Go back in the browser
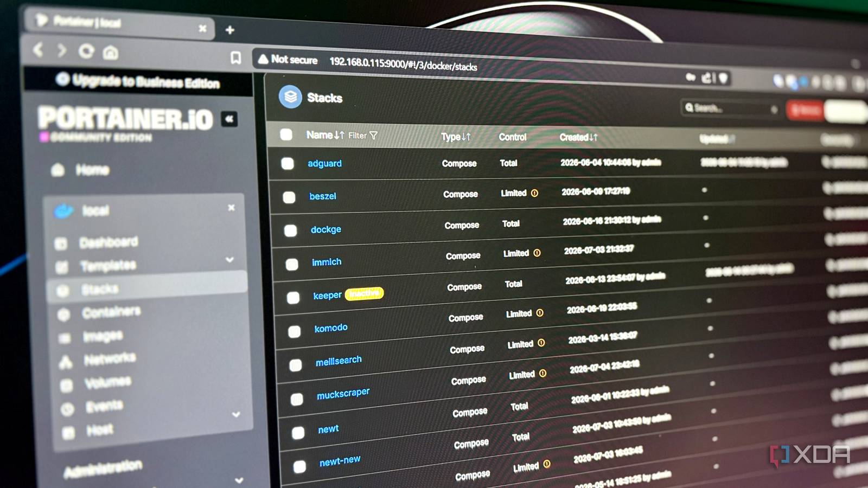 coord(38,50)
